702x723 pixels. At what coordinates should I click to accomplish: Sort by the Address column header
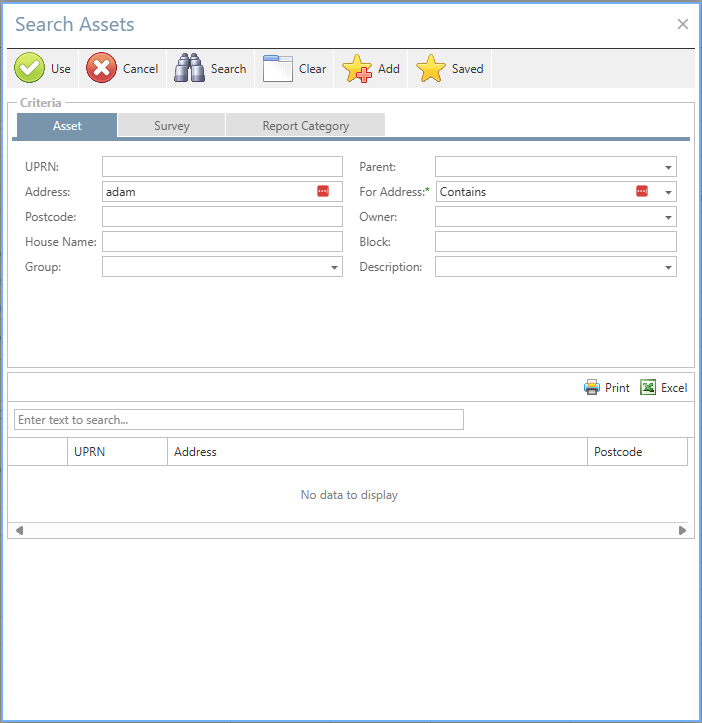(x=377, y=452)
